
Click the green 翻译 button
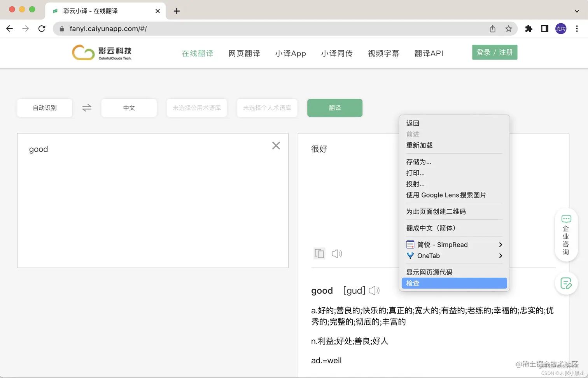(x=334, y=108)
